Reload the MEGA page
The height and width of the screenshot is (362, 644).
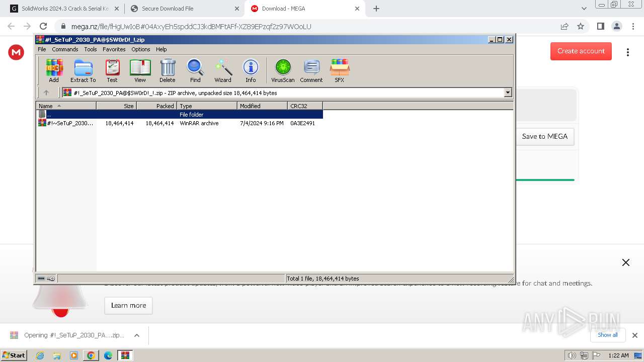43,26
